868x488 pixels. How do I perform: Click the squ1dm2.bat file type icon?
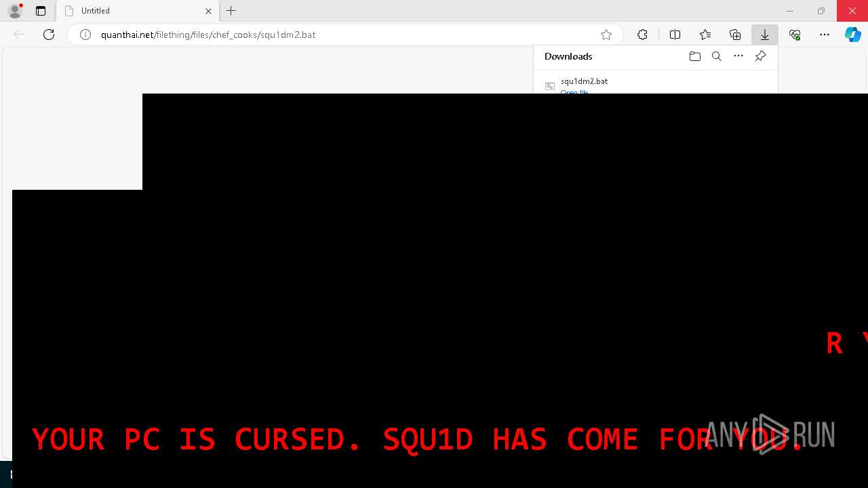[x=550, y=86]
